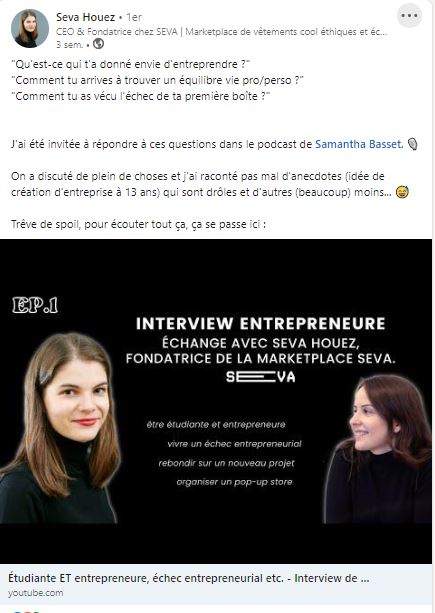The height and width of the screenshot is (613, 435).
Task: Click the quote 'Qu'est-ce qui t'a donné envie d'entreprendre ?'
Action: click(131, 64)
